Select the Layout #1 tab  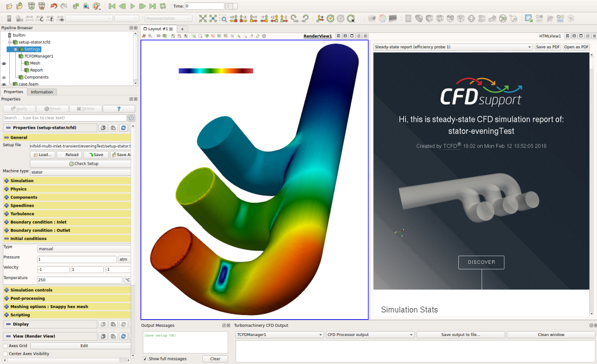pos(156,28)
